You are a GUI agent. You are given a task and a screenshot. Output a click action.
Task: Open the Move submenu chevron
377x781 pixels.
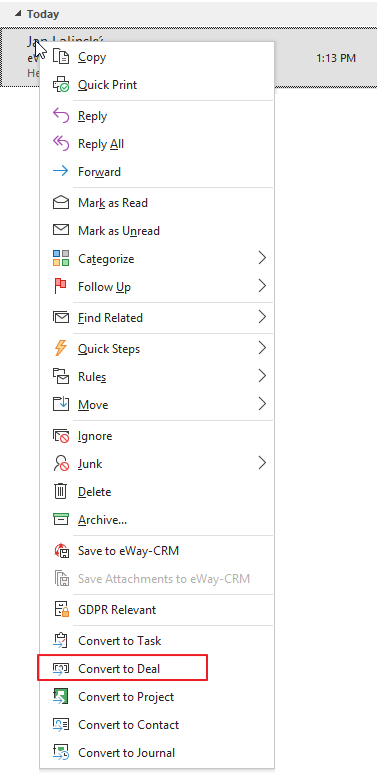point(262,404)
